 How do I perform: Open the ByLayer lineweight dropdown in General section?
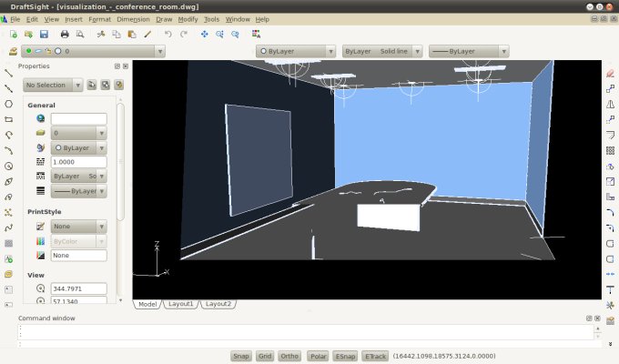coord(78,191)
